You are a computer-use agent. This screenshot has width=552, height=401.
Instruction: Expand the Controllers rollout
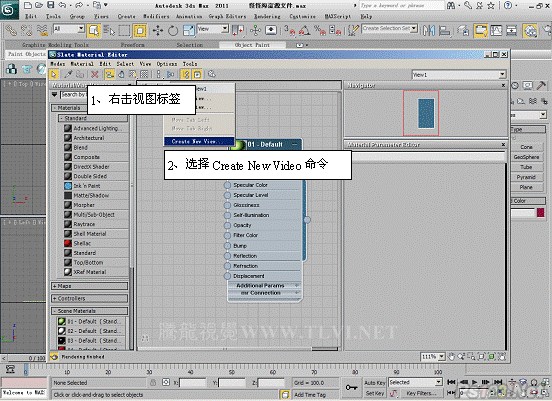[x=89, y=299]
